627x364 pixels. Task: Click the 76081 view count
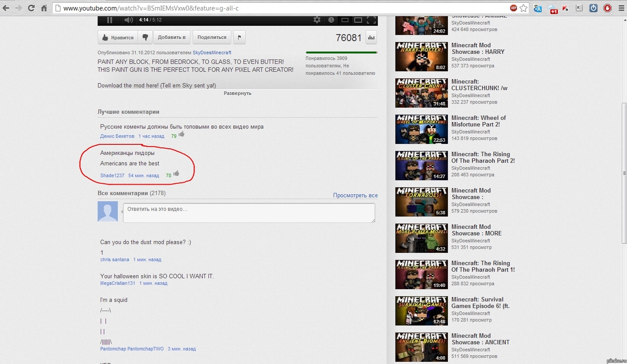point(349,38)
